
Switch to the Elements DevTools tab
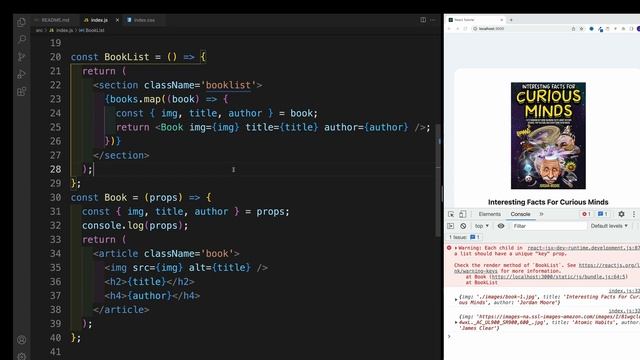click(489, 214)
